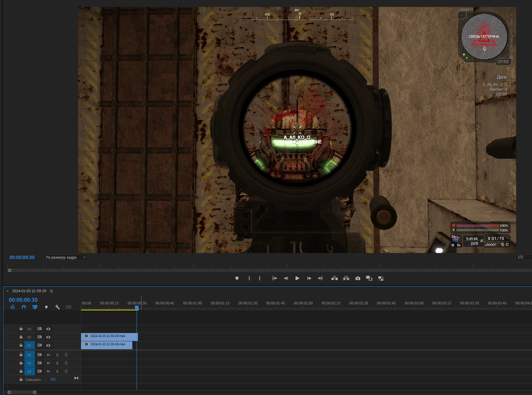Toggle timeline snapping magnet
532x395 pixels.
tap(24, 307)
